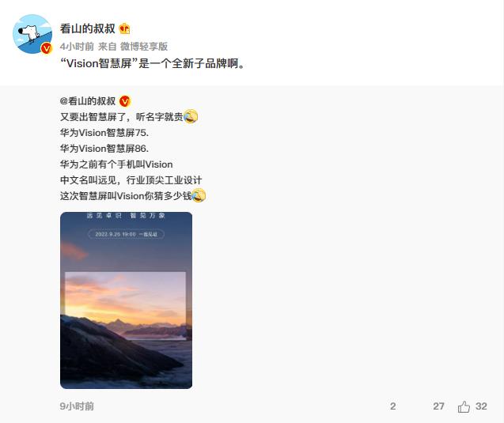Image resolution: width=504 pixels, height=423 pixels.
Task: Click the line 华为Vision智慧屏75.
Action: tap(104, 133)
